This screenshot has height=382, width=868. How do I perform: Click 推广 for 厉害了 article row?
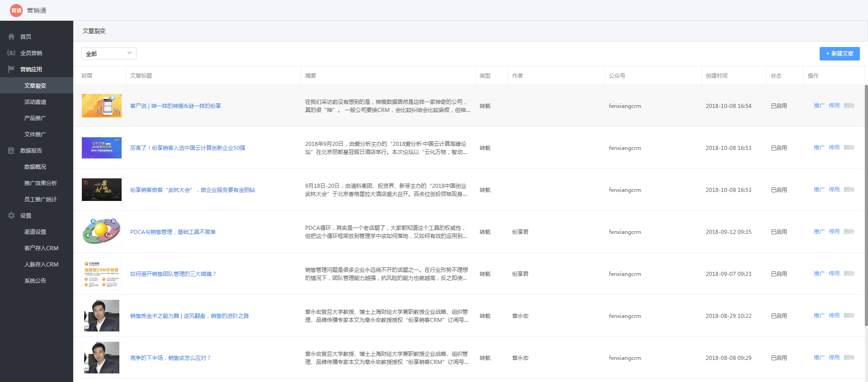click(819, 147)
